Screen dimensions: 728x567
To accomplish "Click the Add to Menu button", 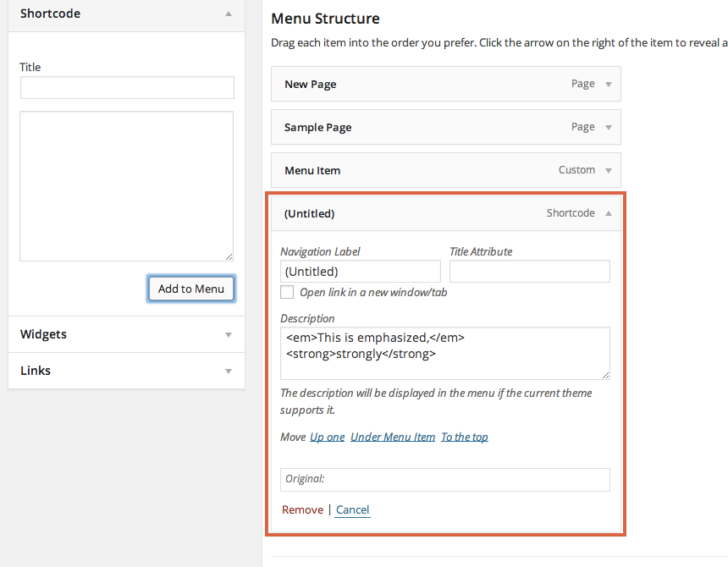I will click(190, 289).
